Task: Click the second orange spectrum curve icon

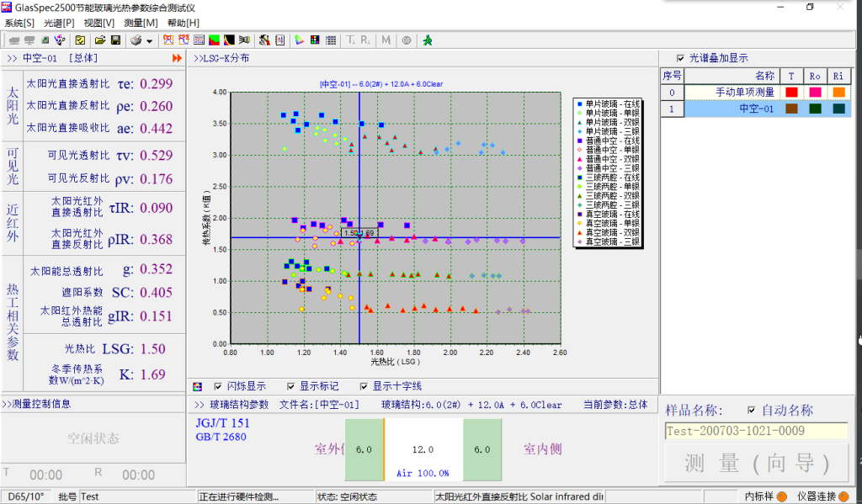Action: pos(184,40)
